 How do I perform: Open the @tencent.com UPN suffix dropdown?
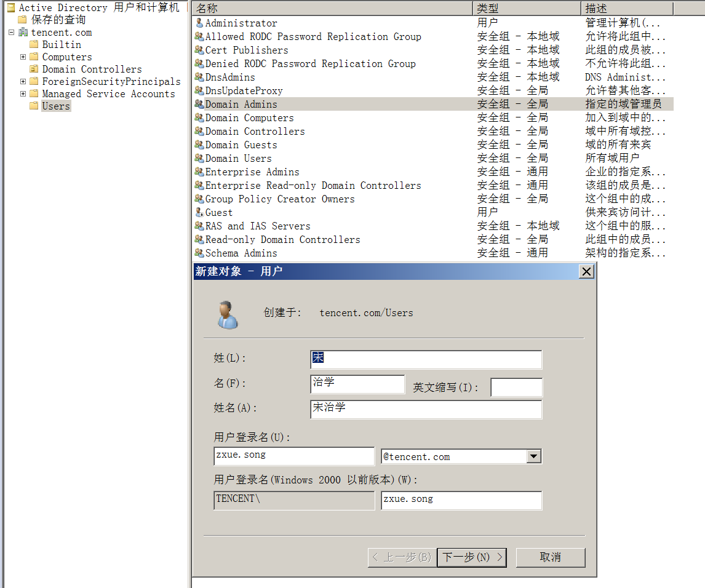[534, 456]
